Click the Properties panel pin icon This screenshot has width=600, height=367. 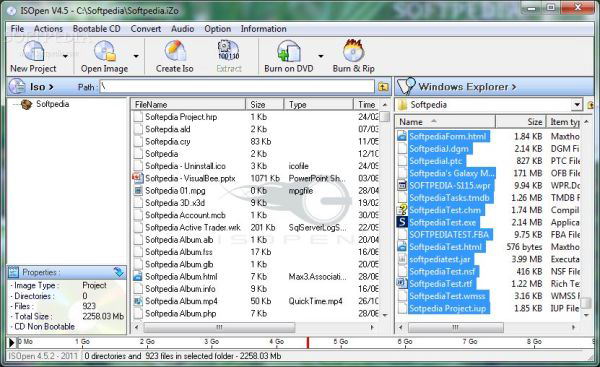click(x=119, y=272)
